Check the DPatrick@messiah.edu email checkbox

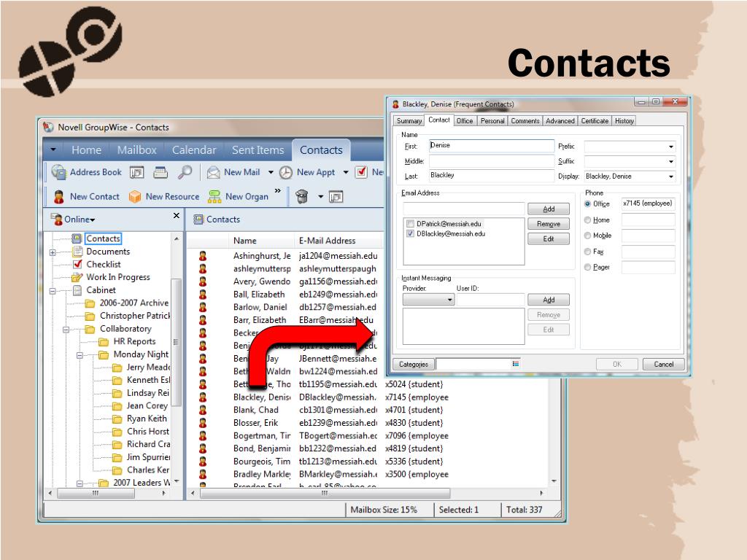[410, 224]
